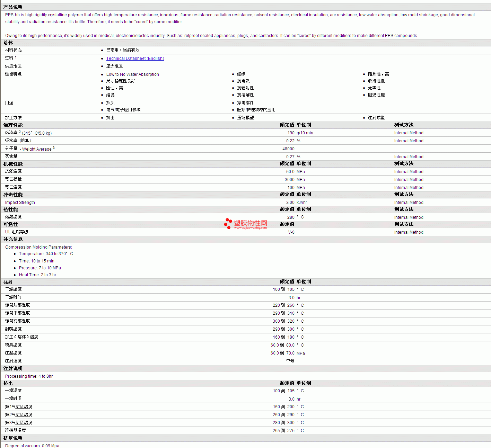The height and width of the screenshot is (448, 491).
Task: Click 'Processing time: 4 to 8hr' text
Action: pos(29,376)
